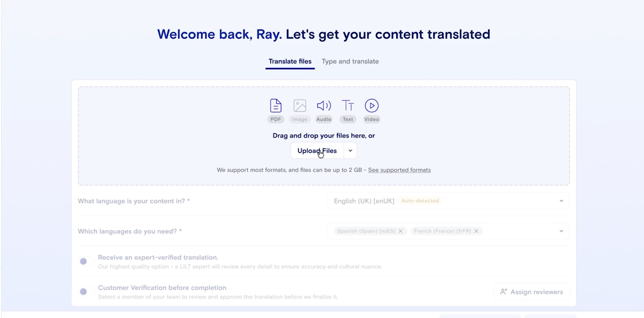Open the Upload Files dropdown chevron

tap(349, 151)
